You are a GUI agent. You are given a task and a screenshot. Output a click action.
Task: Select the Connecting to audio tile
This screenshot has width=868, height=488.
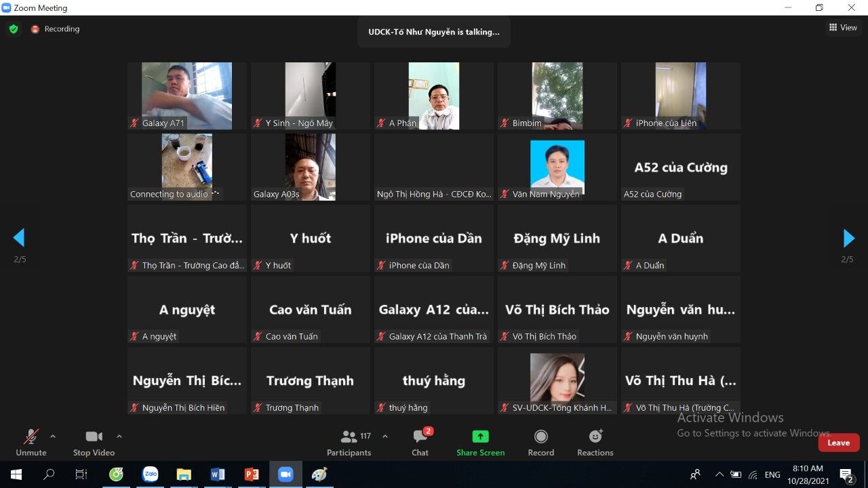pyautogui.click(x=187, y=167)
